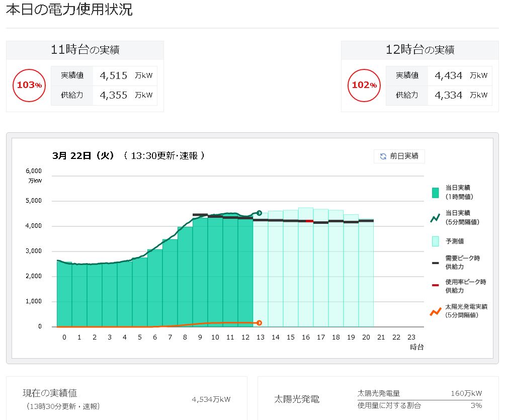This screenshot has height=420, width=508.
Task: Click the actual bar for hour 0
Action: click(x=64, y=294)
